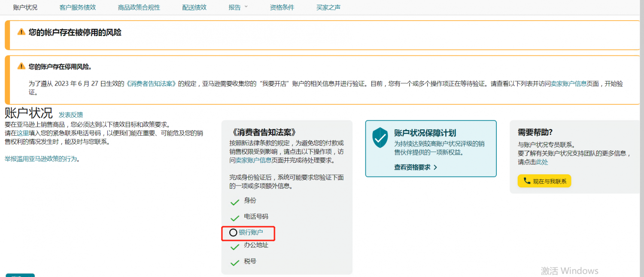Click warning icon beside 您的帐户存在被停用的风险
Viewport: 644px width, 277px height.
pyautogui.click(x=21, y=32)
